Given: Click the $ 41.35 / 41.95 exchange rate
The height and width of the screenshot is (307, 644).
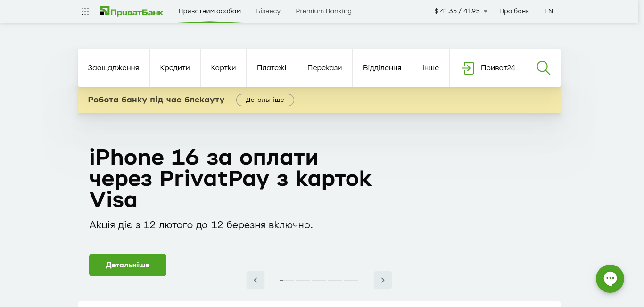Looking at the screenshot, I should (x=457, y=11).
